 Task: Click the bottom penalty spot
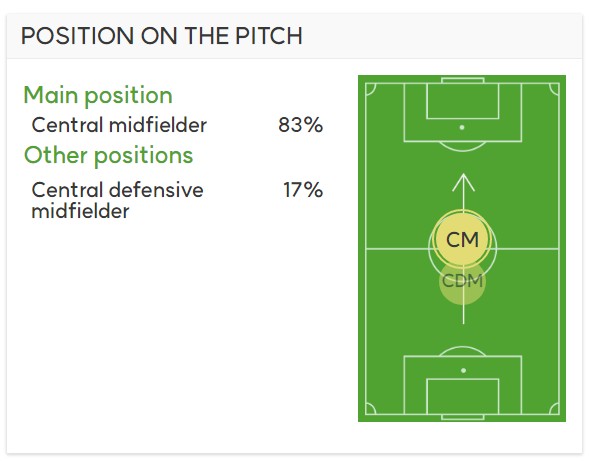pos(463,371)
